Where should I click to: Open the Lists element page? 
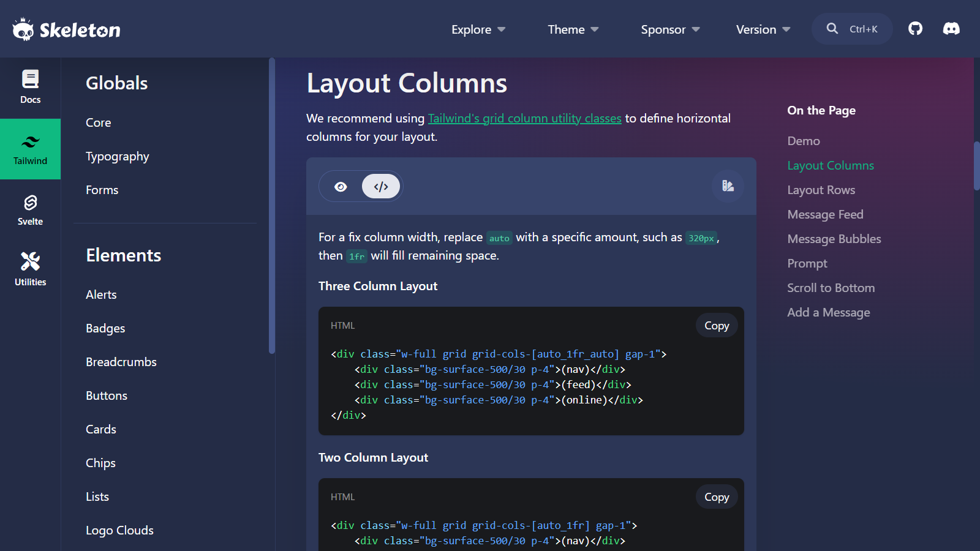[97, 497]
